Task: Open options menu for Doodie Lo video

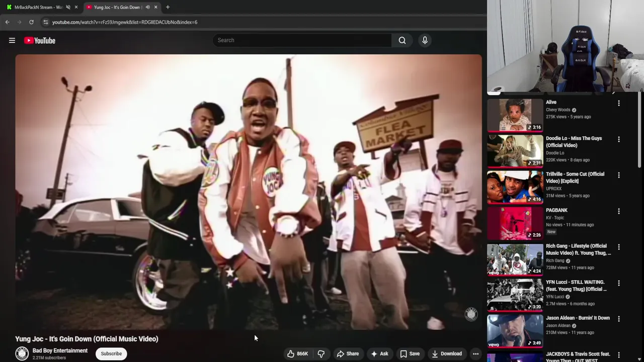Action: [x=619, y=139]
